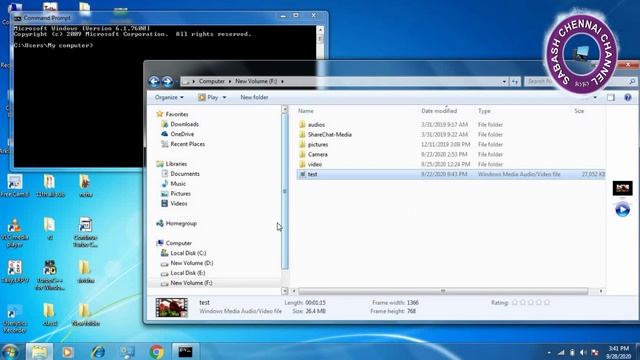Toggle the preview pane button in toolbar

[611, 97]
